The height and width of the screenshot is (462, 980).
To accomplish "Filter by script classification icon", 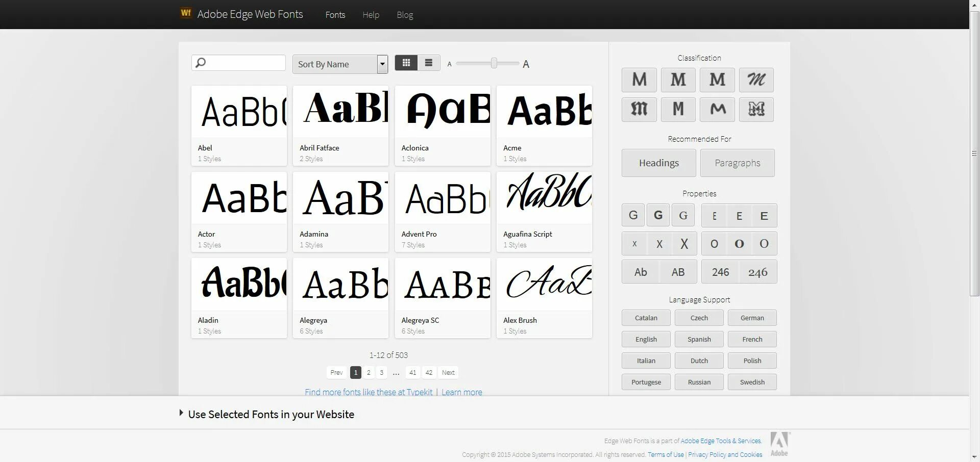I will [756, 80].
